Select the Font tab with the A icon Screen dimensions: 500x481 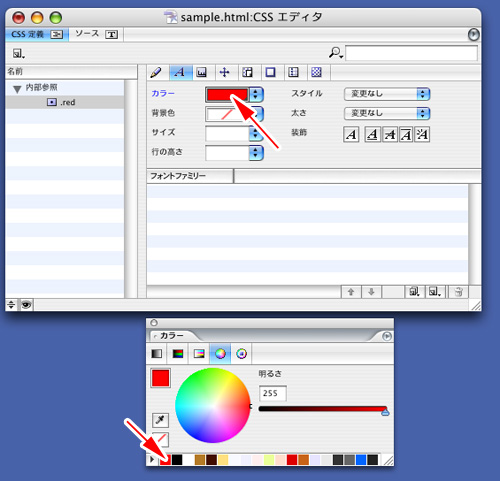tap(180, 72)
